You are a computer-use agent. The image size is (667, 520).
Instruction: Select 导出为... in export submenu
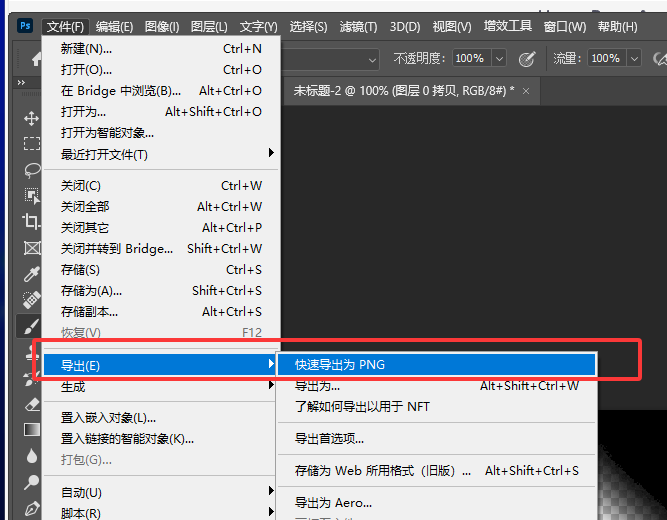(436, 386)
